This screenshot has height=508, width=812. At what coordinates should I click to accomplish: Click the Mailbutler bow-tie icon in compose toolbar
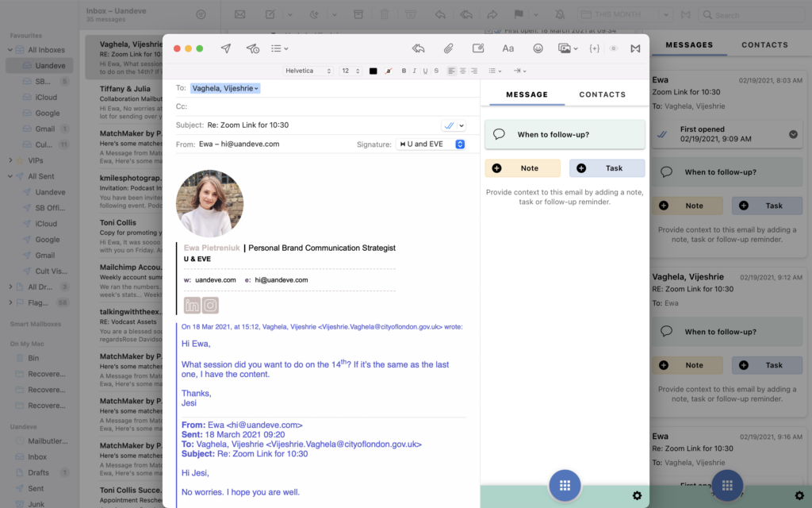[x=635, y=48]
